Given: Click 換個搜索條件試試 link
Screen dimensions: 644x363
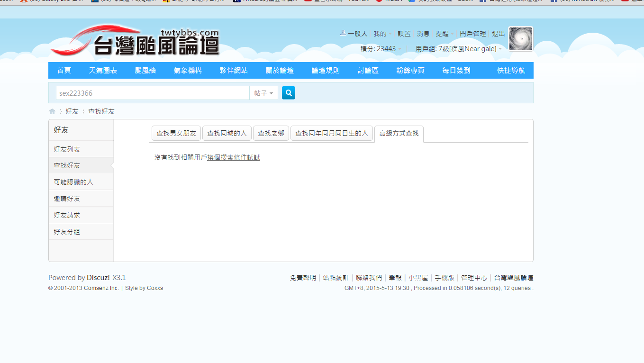Looking at the screenshot, I should click(234, 157).
